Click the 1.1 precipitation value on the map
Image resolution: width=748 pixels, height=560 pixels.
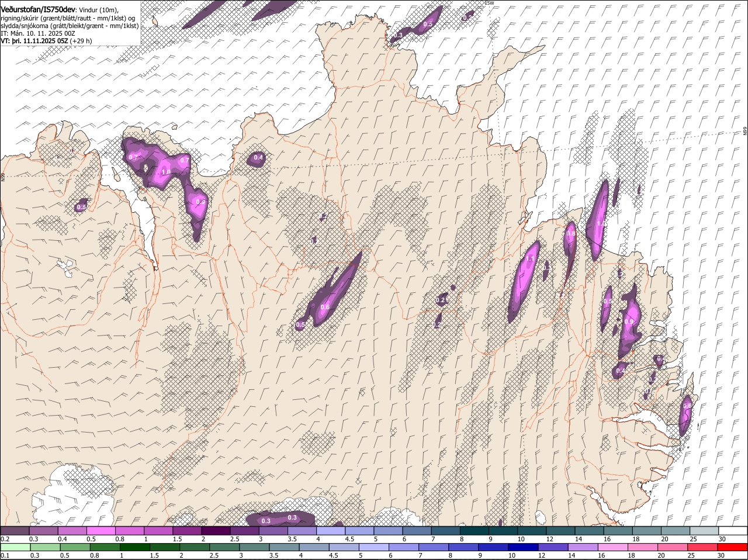pyautogui.click(x=531, y=258)
